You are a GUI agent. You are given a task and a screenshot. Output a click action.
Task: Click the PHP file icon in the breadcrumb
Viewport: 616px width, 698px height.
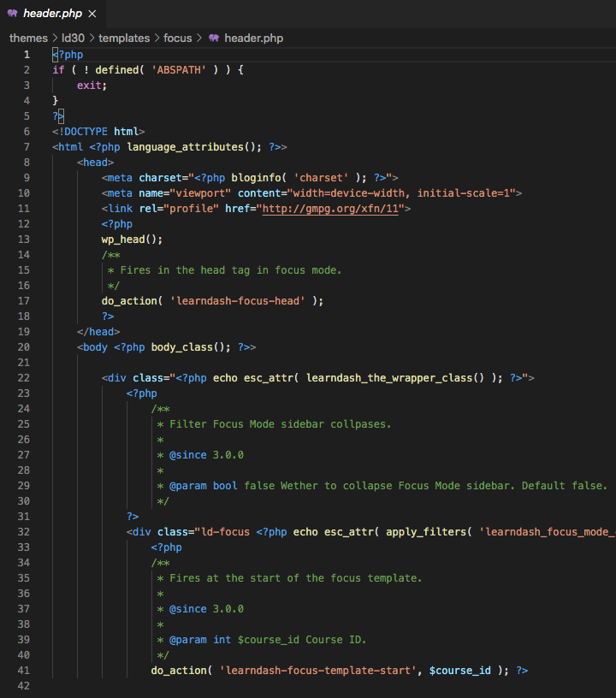pos(214,38)
